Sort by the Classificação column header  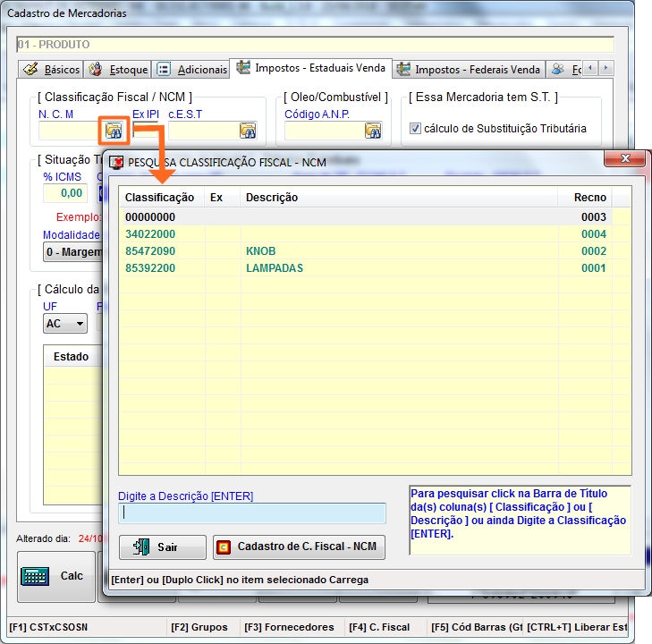click(159, 198)
